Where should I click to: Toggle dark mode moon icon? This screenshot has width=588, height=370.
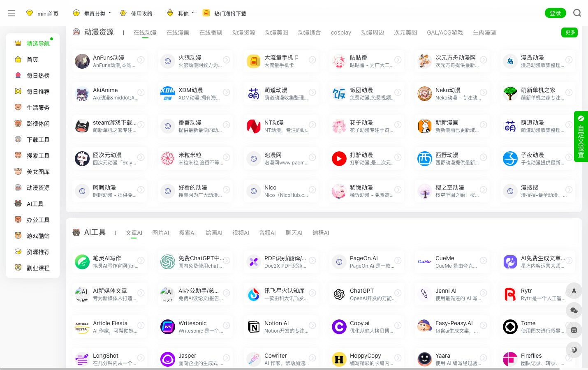(574, 350)
